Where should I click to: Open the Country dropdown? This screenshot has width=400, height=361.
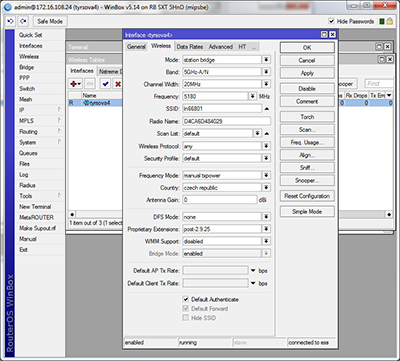pyautogui.click(x=266, y=188)
